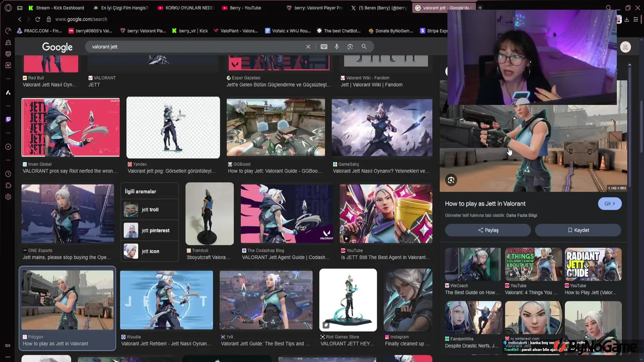Image resolution: width=644 pixels, height=362 pixels.
Task: Open the sidebar player icon
Action: [8, 147]
